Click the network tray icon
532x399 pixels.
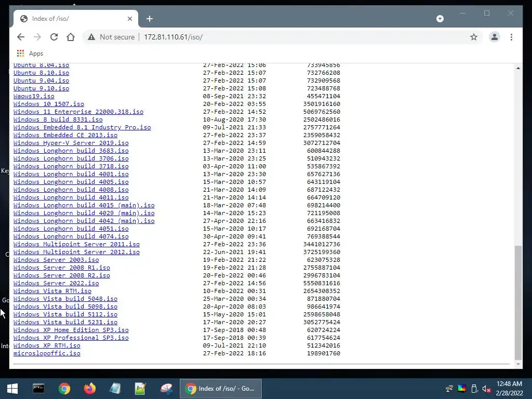(x=449, y=389)
